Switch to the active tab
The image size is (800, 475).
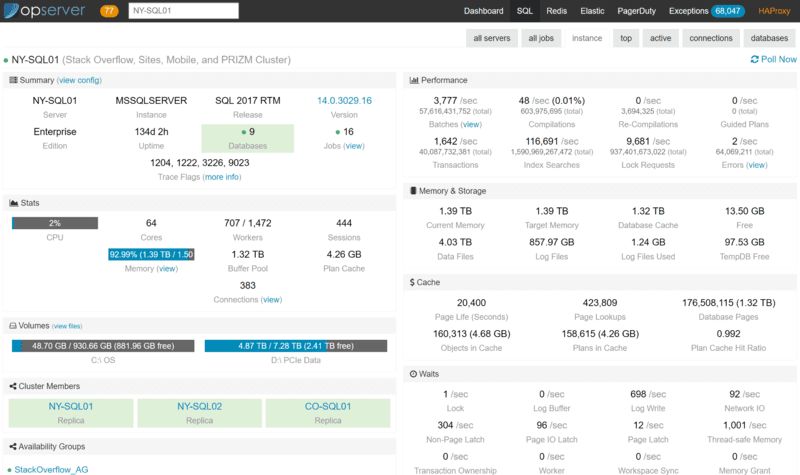[x=660, y=38]
